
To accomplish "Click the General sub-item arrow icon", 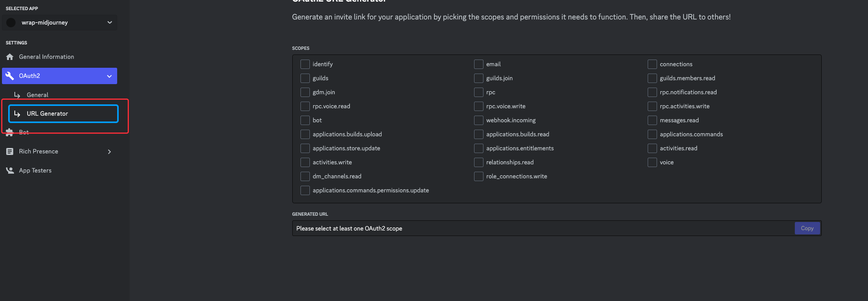I will 17,95.
